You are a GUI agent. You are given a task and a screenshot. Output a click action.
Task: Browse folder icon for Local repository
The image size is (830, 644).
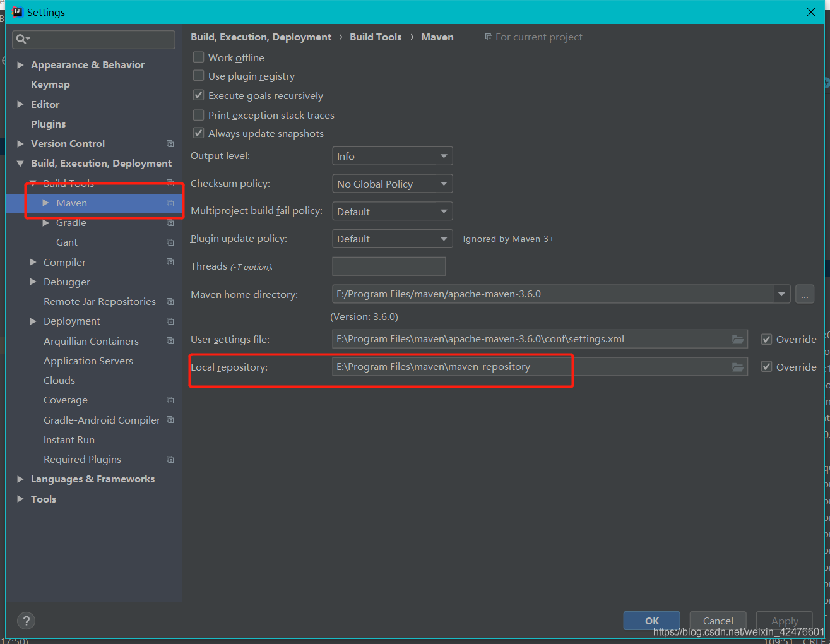point(737,367)
